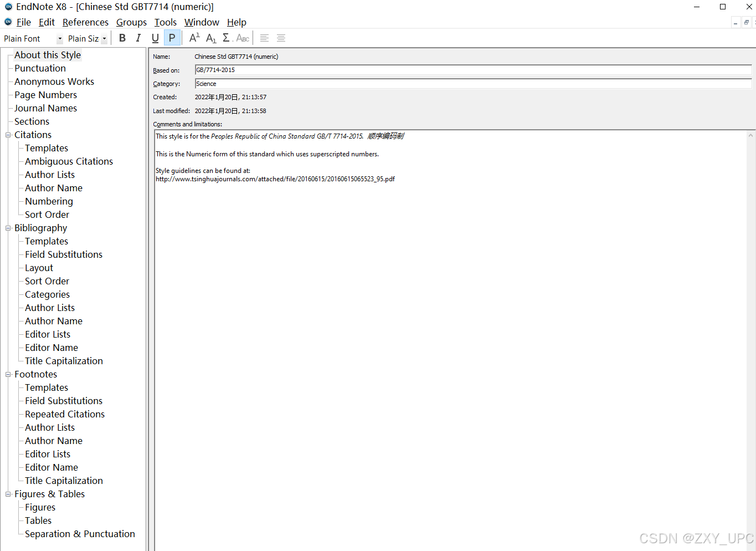
Task: Open the Edit menu
Action: click(47, 22)
